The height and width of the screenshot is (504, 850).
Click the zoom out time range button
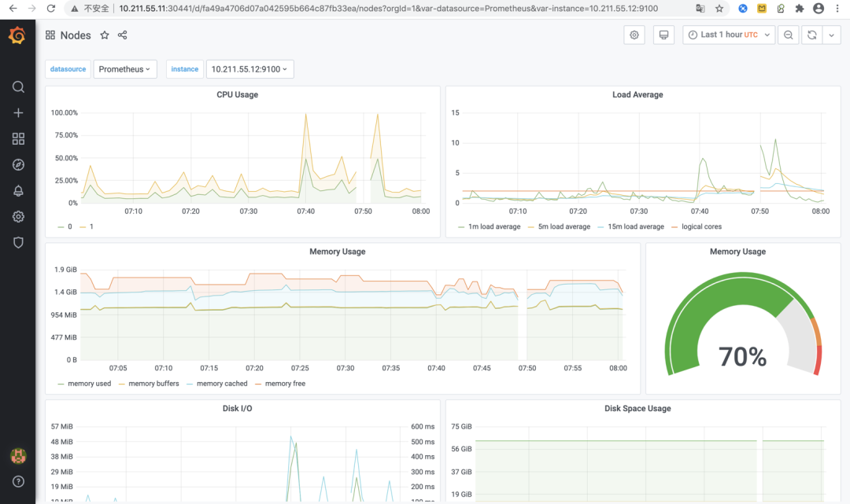coord(788,35)
